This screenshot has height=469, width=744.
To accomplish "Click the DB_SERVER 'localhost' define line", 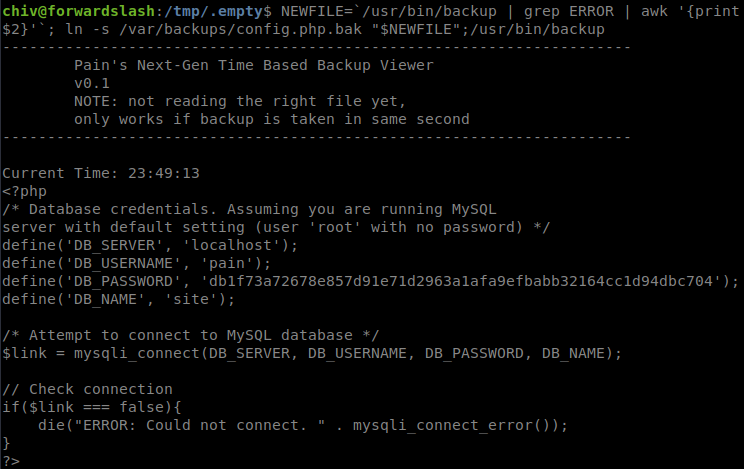I will click(150, 245).
